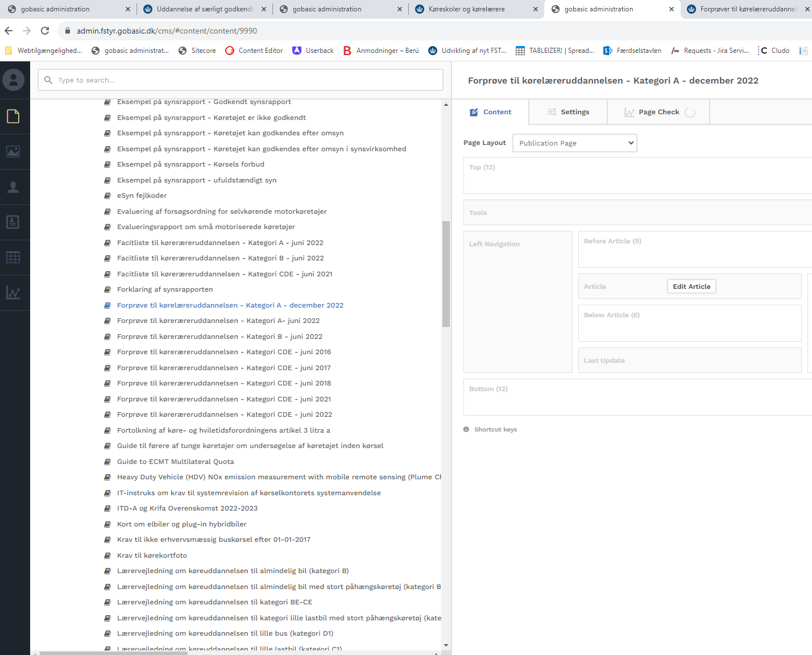
Task: Click the user profile avatar icon
Action: coord(13,80)
